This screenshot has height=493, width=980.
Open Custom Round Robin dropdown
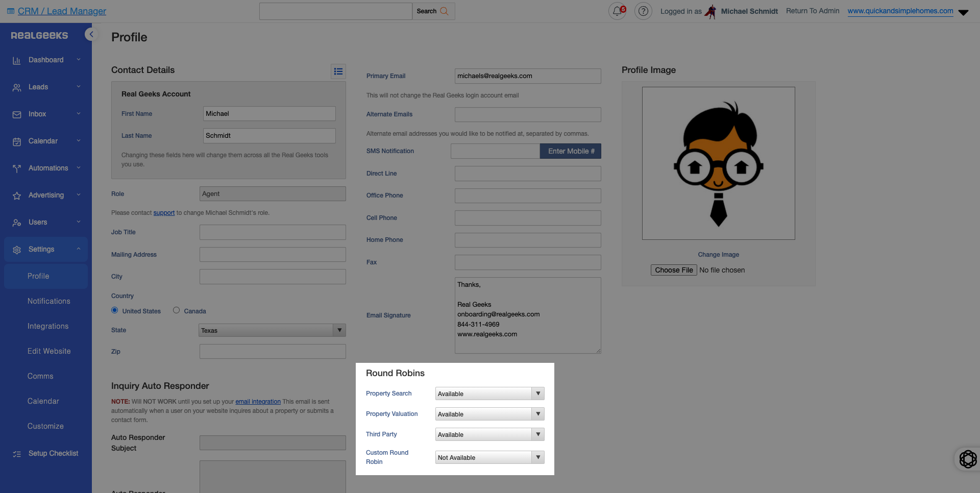click(x=489, y=457)
